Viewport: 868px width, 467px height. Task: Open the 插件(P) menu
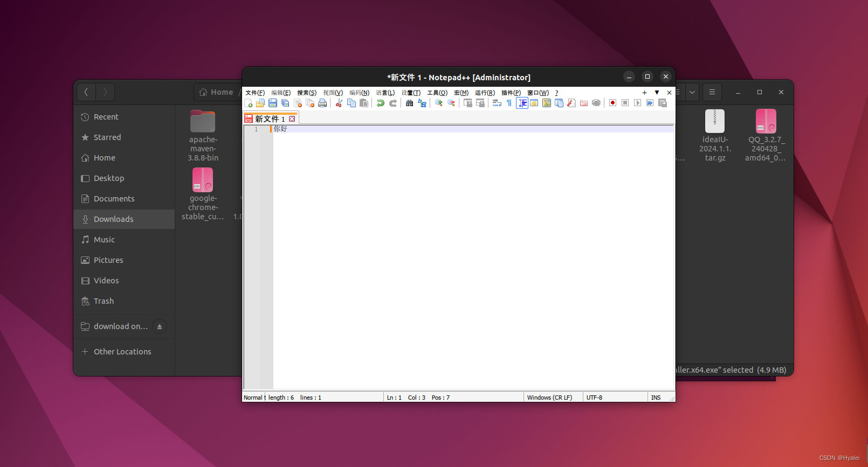[x=511, y=93]
